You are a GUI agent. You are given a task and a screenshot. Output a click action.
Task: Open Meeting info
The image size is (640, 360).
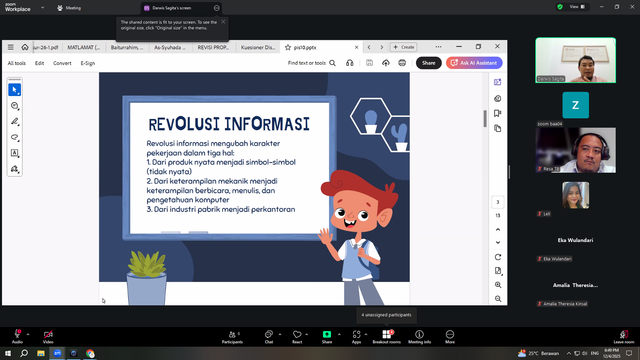(419, 337)
